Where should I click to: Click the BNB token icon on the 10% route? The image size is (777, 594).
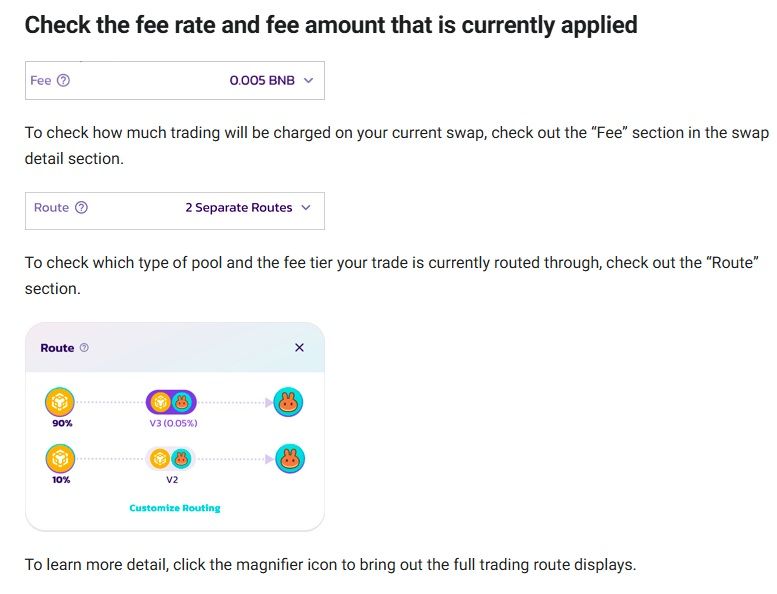coord(60,459)
